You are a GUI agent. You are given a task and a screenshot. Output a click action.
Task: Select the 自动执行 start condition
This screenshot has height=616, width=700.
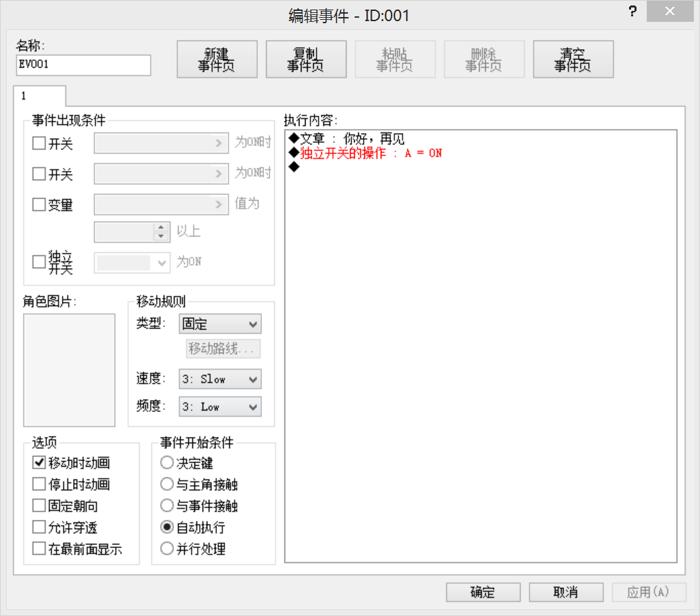pos(166,527)
